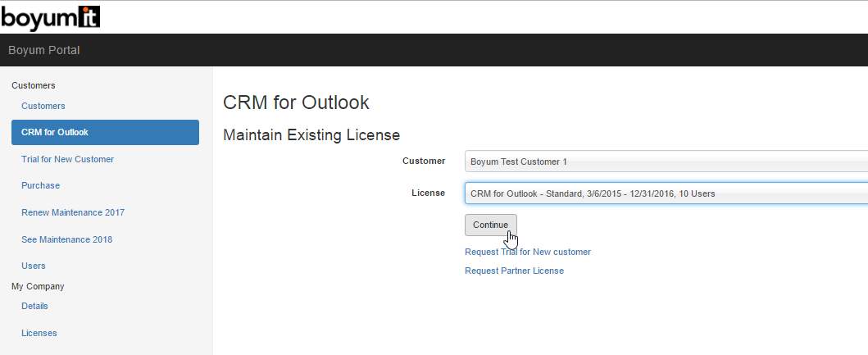
Task: Follow Request Trial for New customer link
Action: click(528, 252)
